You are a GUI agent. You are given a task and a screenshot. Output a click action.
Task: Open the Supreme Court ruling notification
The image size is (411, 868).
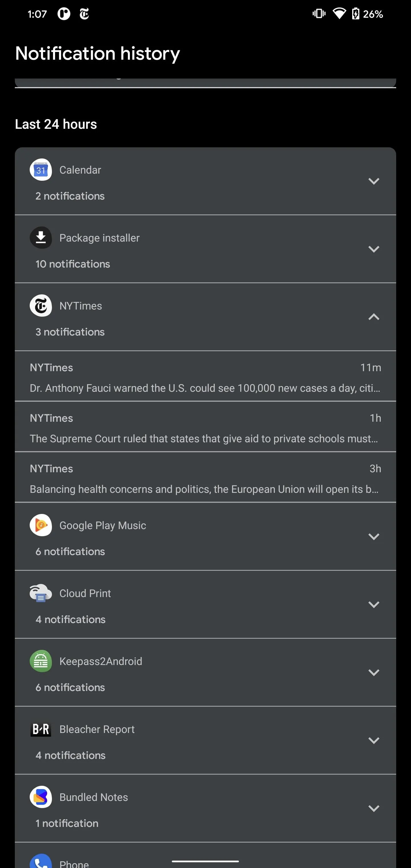coord(205,428)
